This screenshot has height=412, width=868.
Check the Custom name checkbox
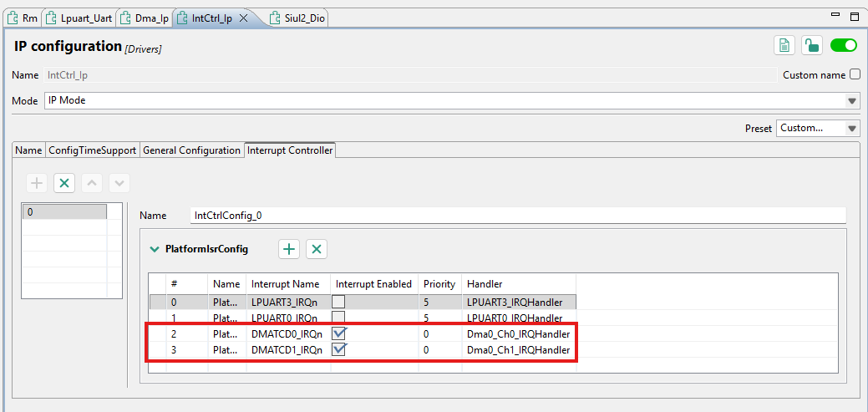tap(854, 74)
